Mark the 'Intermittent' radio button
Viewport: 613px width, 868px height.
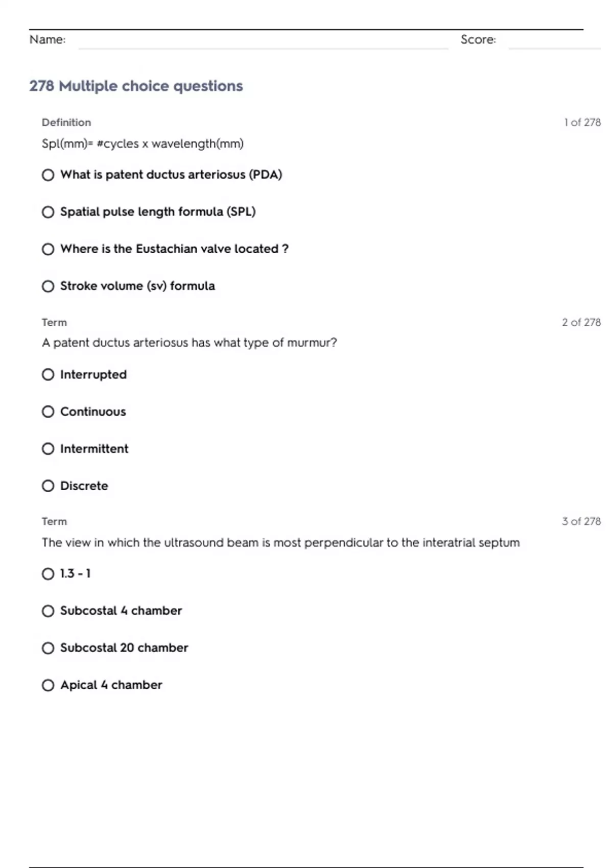(48, 449)
